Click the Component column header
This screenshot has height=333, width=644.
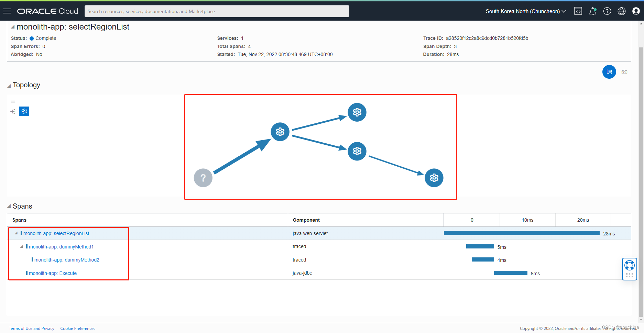[366, 220]
